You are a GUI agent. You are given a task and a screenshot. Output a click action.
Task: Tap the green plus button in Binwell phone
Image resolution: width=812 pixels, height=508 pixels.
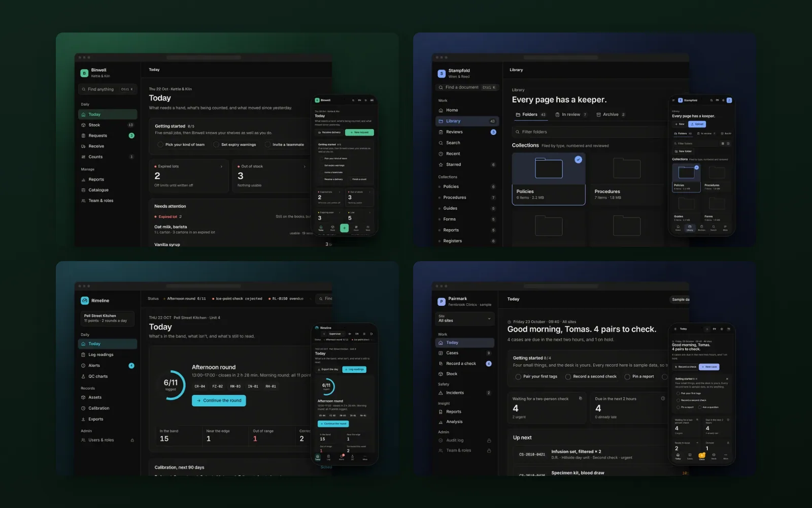pyautogui.click(x=344, y=228)
